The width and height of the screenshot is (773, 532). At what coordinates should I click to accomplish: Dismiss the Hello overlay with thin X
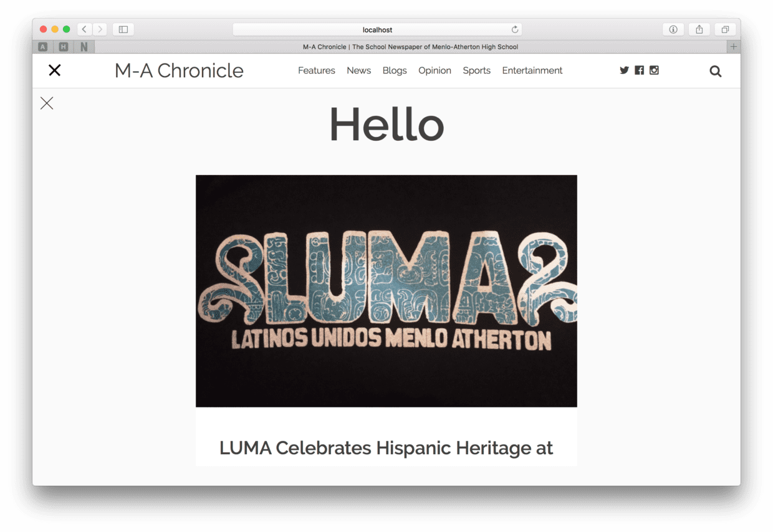pos(47,103)
